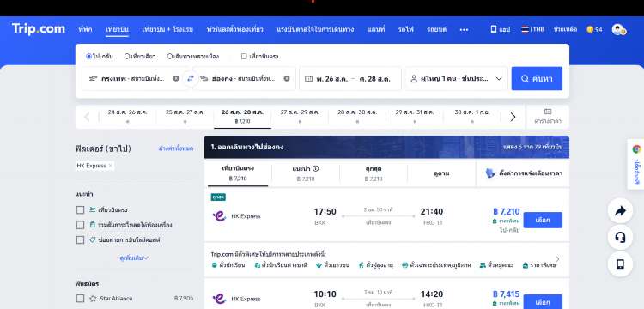Screen dimensions: 644x309
Task: Open the Trains tab in navigation
Action: [x=406, y=29]
